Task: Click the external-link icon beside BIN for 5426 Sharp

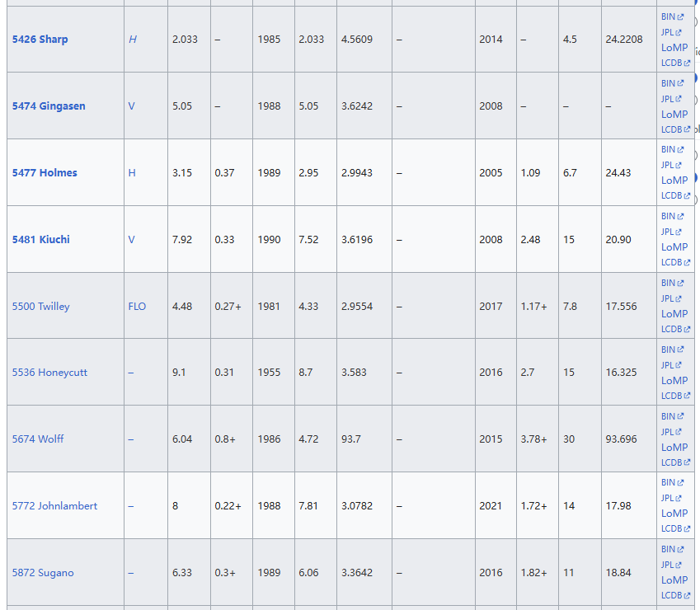Action: (x=680, y=17)
